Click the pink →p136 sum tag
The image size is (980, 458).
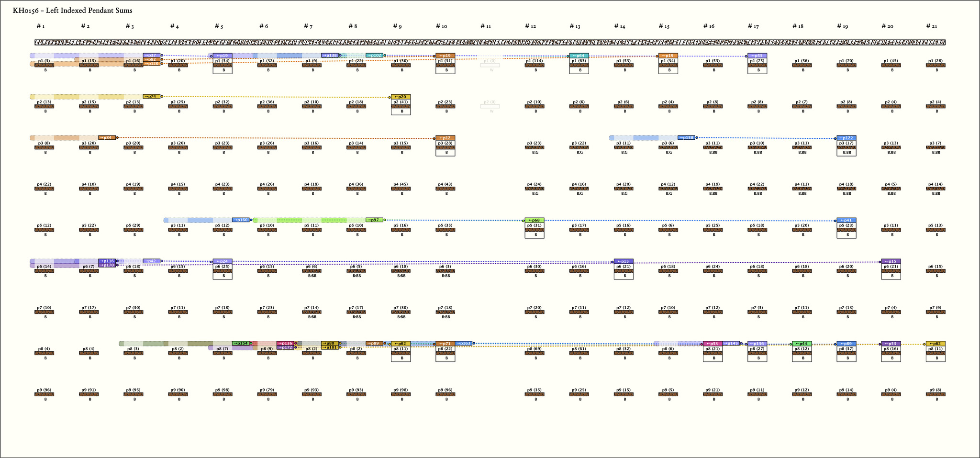click(285, 343)
